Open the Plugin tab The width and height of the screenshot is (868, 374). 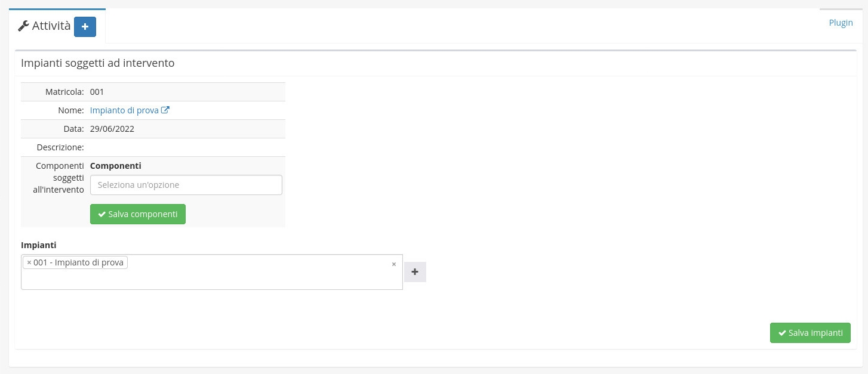pos(841,23)
